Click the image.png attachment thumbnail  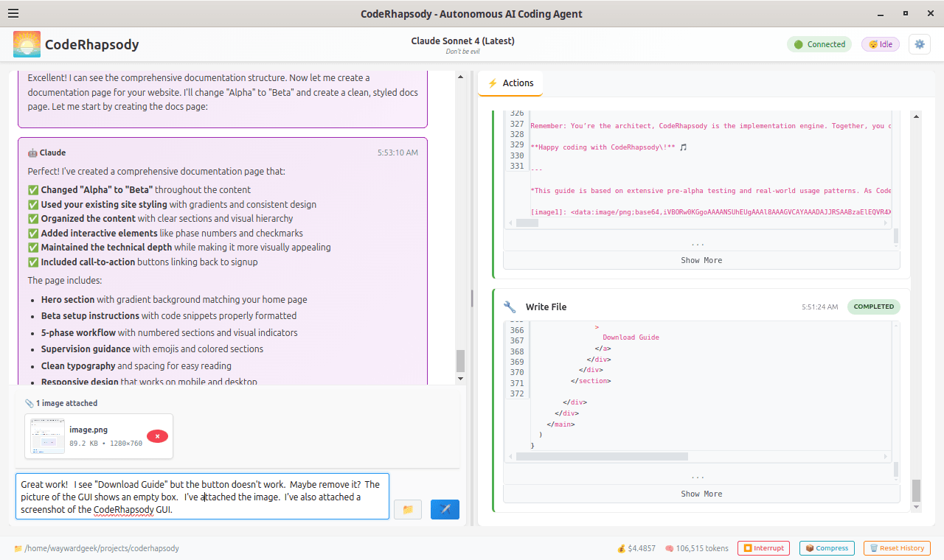[47, 436]
